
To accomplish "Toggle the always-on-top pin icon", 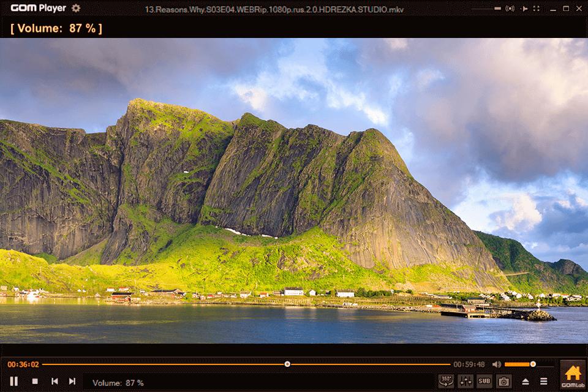I will click(525, 8).
